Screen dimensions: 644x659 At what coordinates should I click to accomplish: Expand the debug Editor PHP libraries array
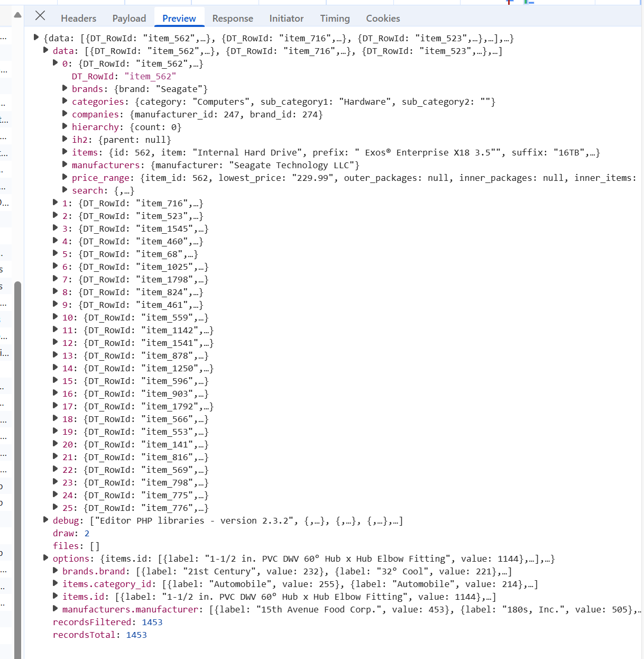[45, 519]
